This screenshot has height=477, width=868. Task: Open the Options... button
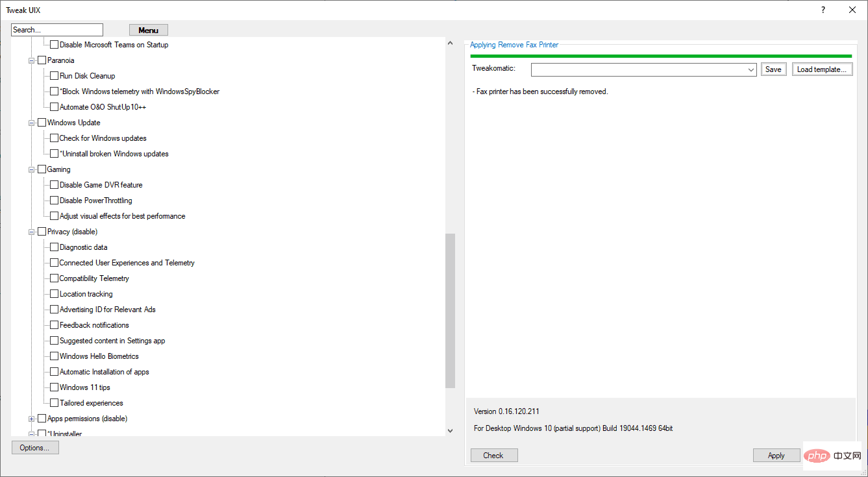[x=35, y=448]
